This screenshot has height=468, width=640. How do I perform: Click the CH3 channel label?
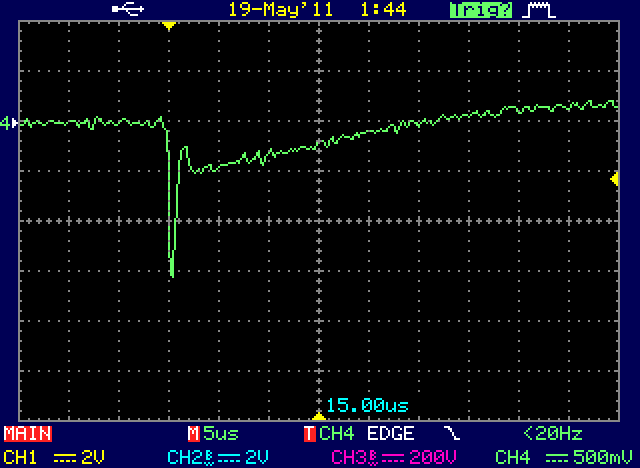tap(349, 457)
